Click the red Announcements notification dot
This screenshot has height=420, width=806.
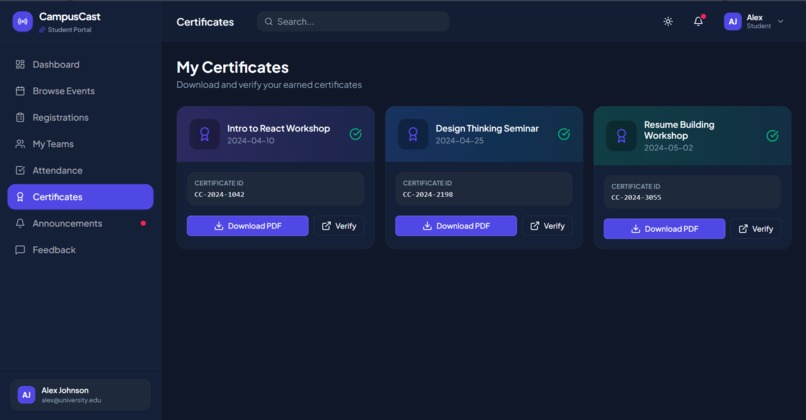(143, 223)
